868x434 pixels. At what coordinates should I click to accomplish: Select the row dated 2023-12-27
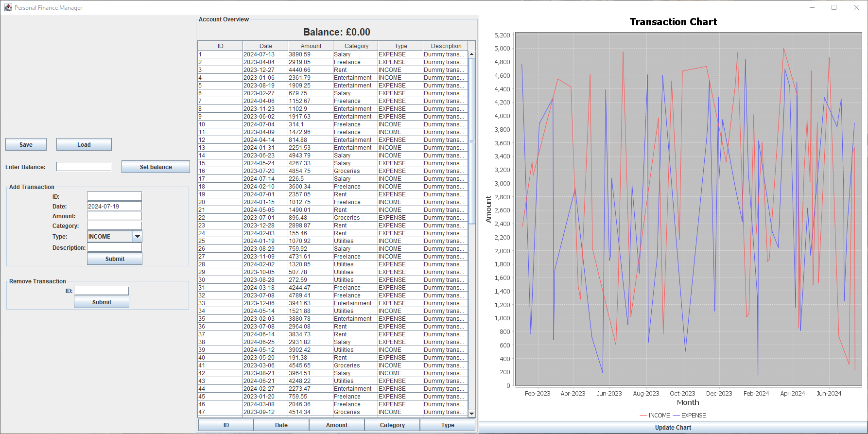[333, 69]
